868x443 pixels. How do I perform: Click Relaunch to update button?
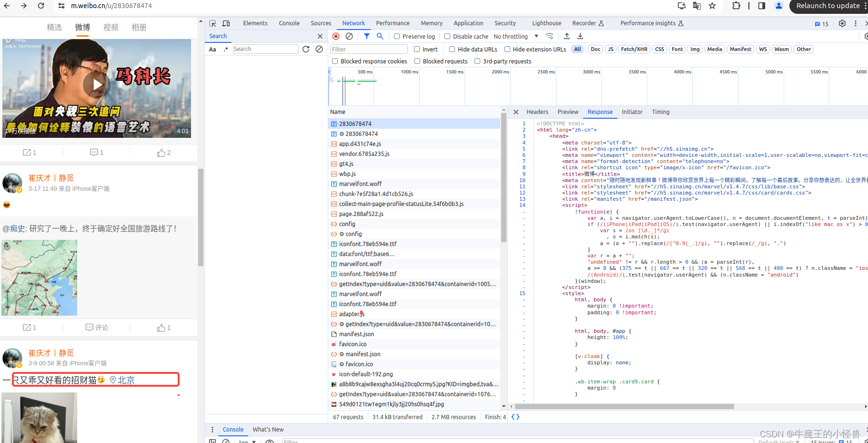[x=828, y=6]
